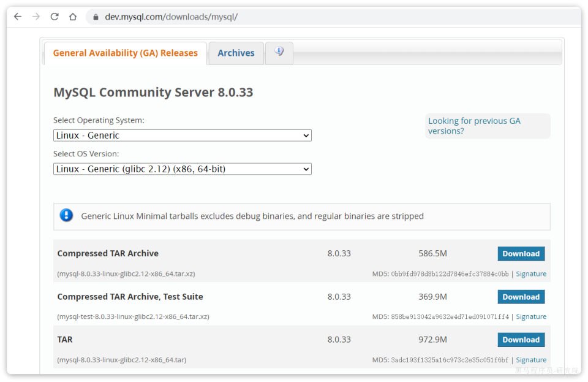Click filename mysql-test-8.0.33-linux-glibc2.12-x86_64.tar.xz
This screenshot has height=382, width=588.
pos(133,316)
